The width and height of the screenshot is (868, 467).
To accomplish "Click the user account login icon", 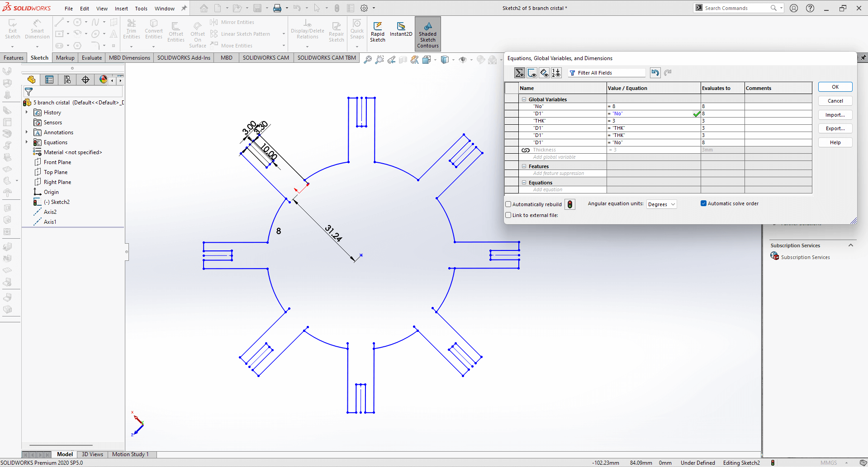I will [x=794, y=8].
